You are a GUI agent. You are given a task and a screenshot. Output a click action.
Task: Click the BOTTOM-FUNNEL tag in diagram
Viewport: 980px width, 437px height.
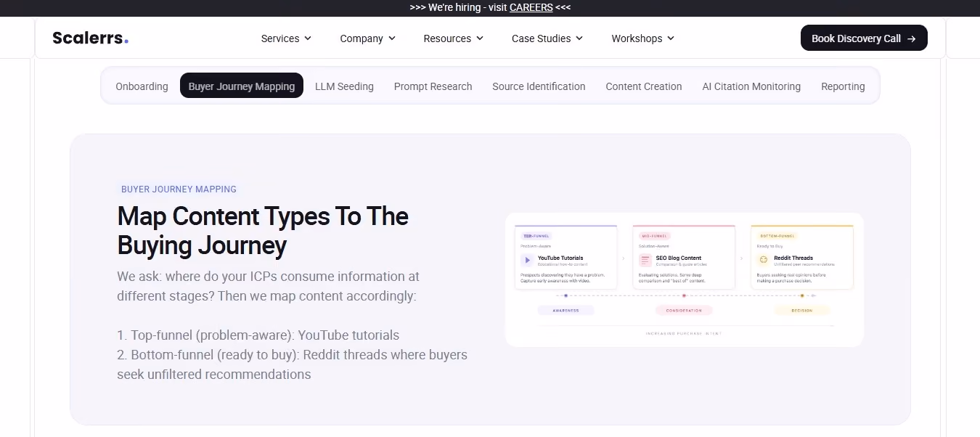777,236
